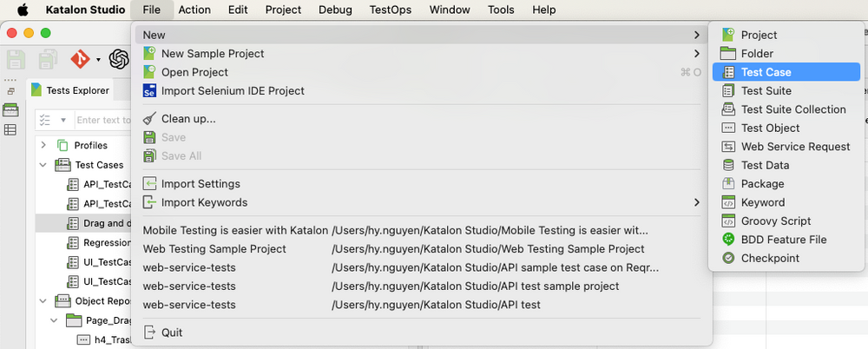Click Import Settings menu entry
The width and height of the screenshot is (868, 349).
click(421, 183)
